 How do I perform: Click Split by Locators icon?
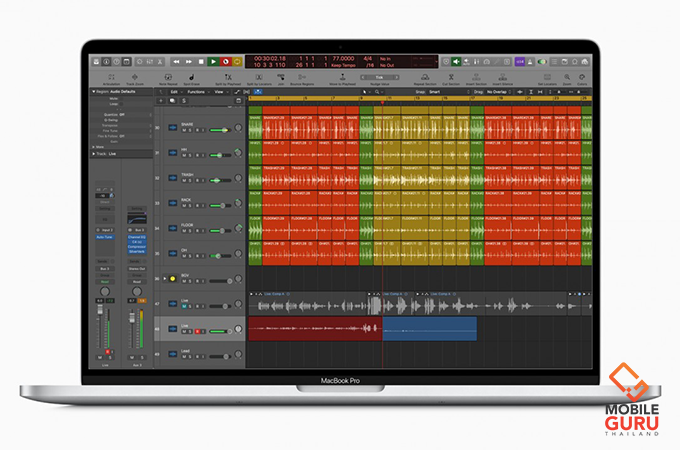coord(259,77)
